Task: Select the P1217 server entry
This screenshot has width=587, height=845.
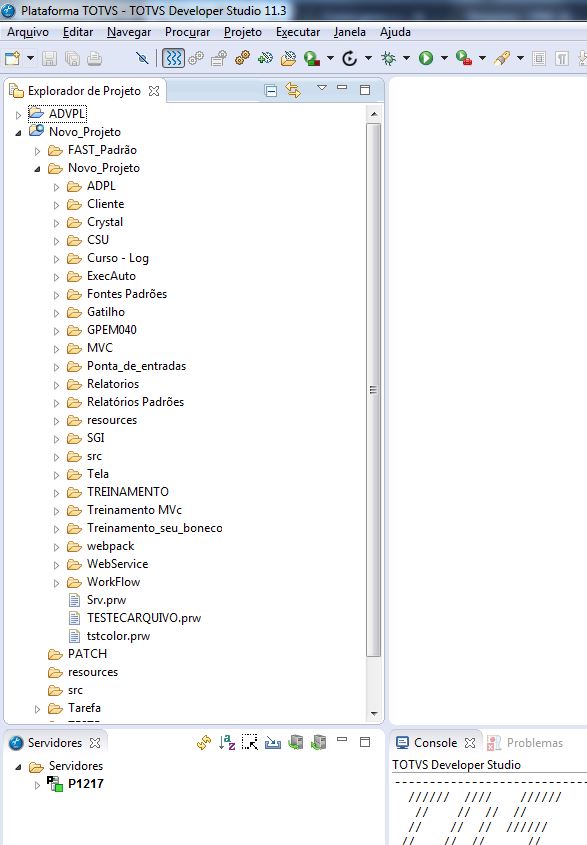Action: tap(86, 784)
